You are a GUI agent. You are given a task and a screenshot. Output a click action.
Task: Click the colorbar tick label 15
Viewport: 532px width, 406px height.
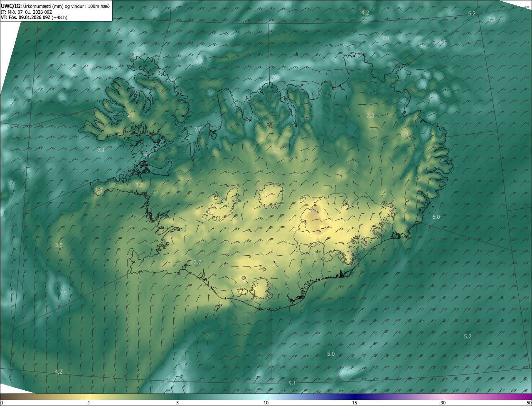[x=355, y=403]
